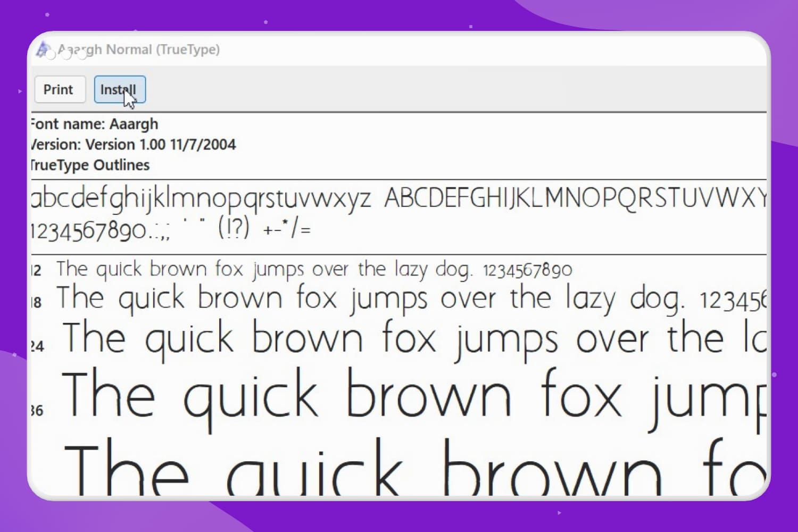Select the 'Version 1.00 11/7/2004' line
The image size is (798, 532).
133,144
